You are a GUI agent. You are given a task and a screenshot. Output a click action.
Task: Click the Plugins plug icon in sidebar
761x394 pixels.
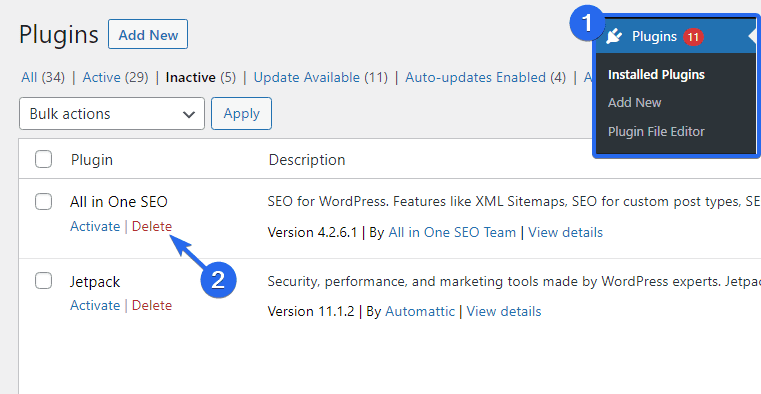click(x=614, y=36)
